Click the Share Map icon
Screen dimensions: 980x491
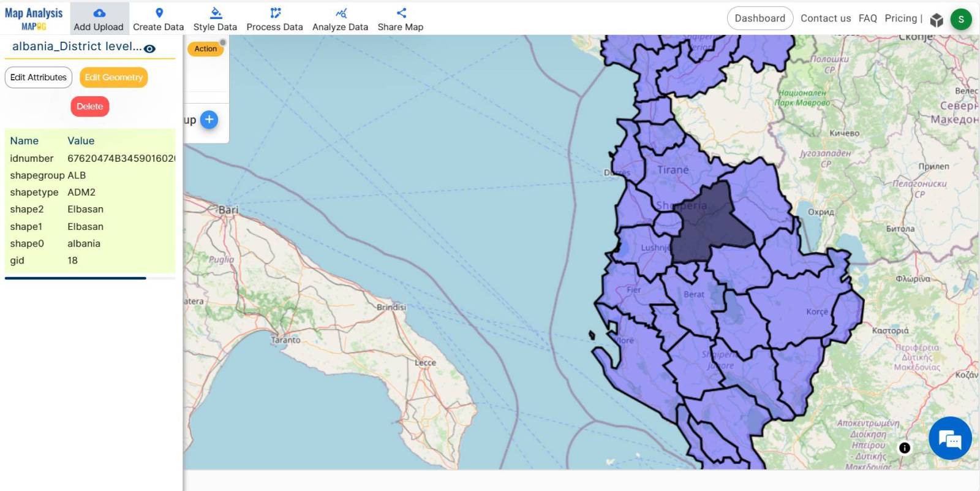tap(401, 13)
